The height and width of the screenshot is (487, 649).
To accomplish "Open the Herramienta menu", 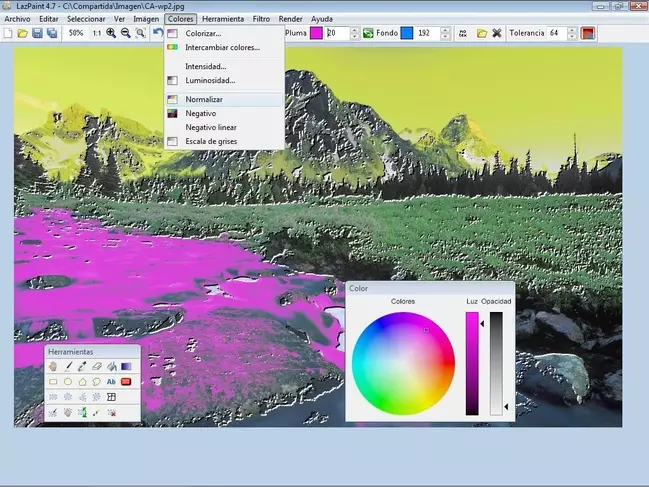I will (x=222, y=19).
